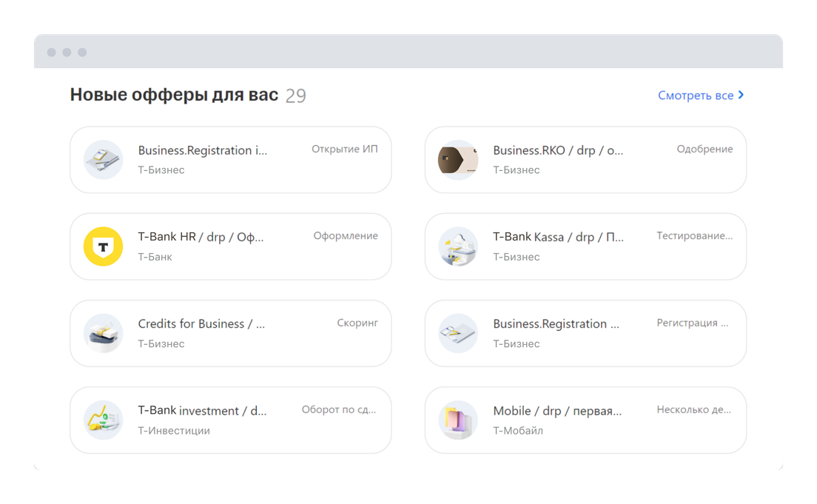Click the Business.RKO brown card icon
This screenshot has width=817, height=504.
(x=458, y=159)
